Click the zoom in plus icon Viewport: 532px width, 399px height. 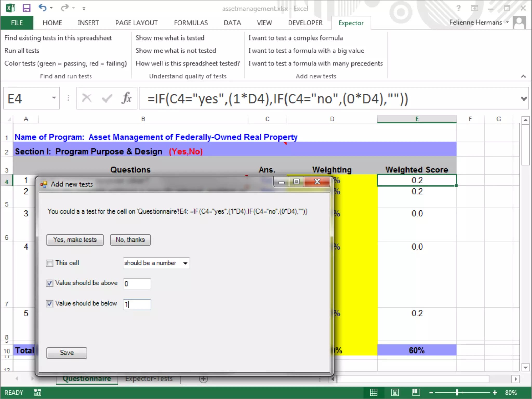[x=495, y=393]
